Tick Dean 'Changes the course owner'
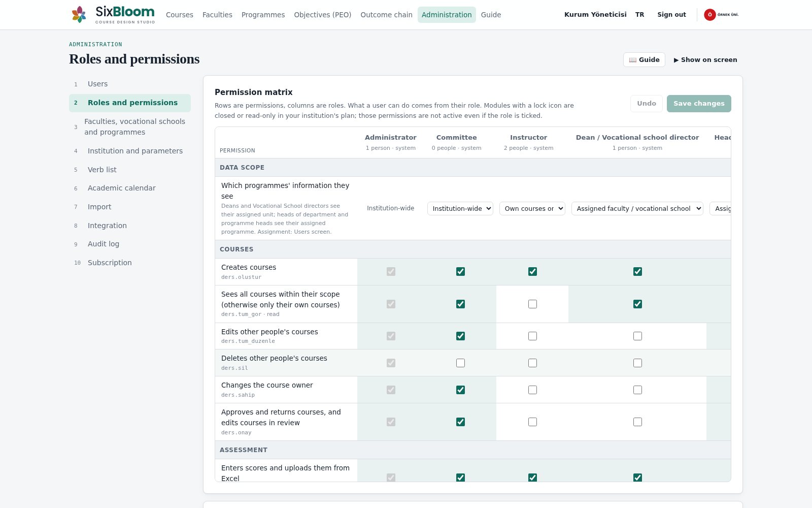This screenshot has height=508, width=812. pos(637,390)
